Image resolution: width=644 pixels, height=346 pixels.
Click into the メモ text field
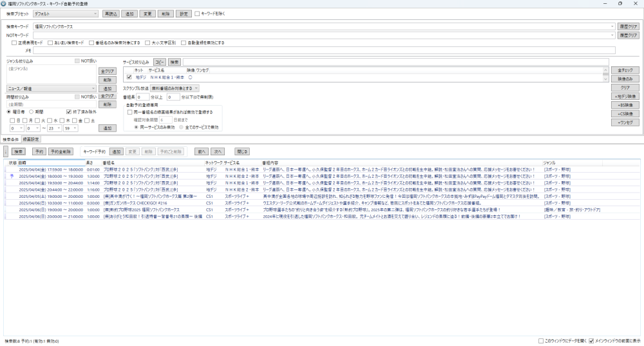tap(324, 50)
